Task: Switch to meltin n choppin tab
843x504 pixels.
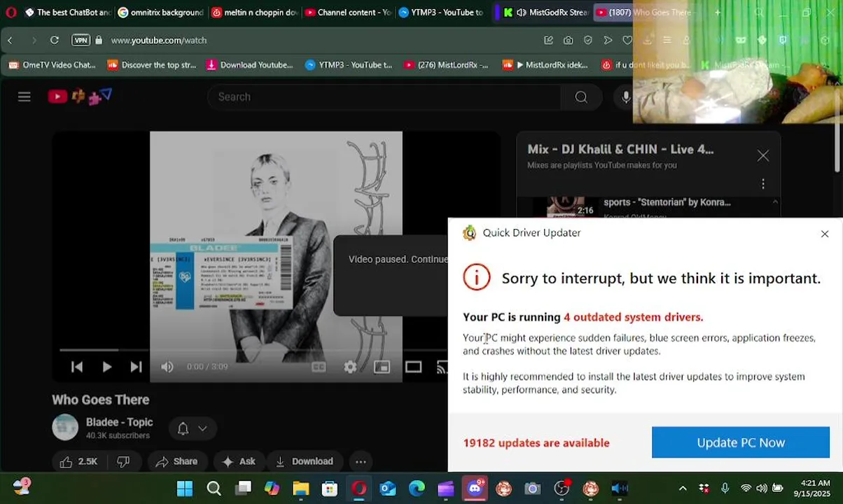Action: [x=253, y=13]
